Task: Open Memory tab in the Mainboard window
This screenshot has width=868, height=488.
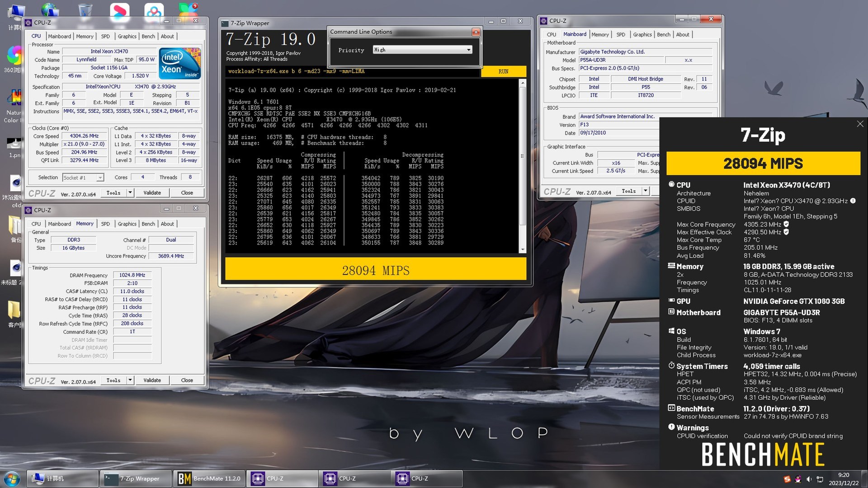Action: click(x=600, y=35)
